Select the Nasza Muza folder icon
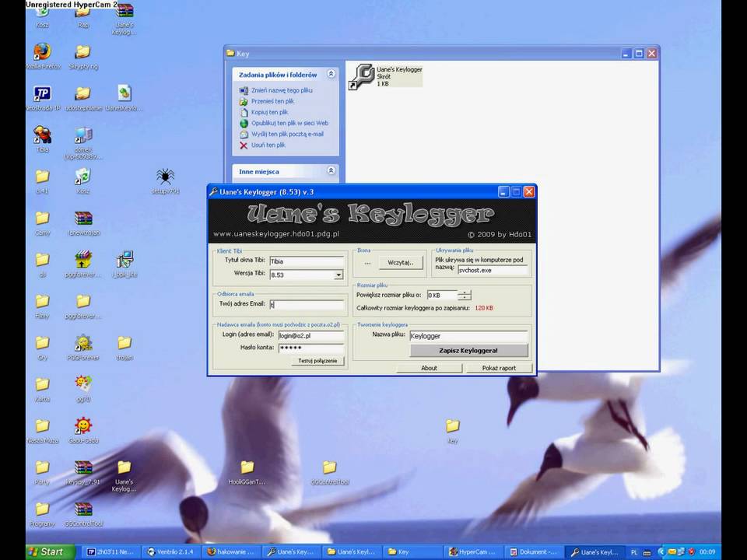The height and width of the screenshot is (560, 747). pyautogui.click(x=42, y=425)
